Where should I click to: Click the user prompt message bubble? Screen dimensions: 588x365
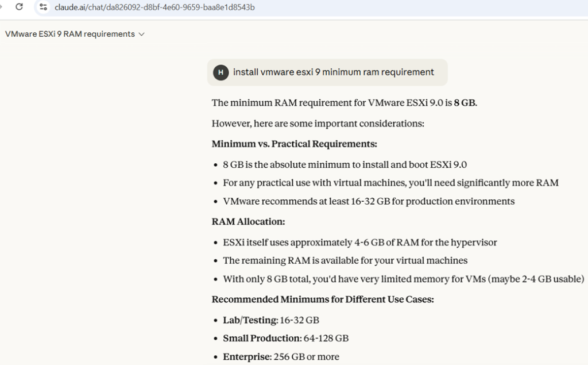[x=333, y=72]
